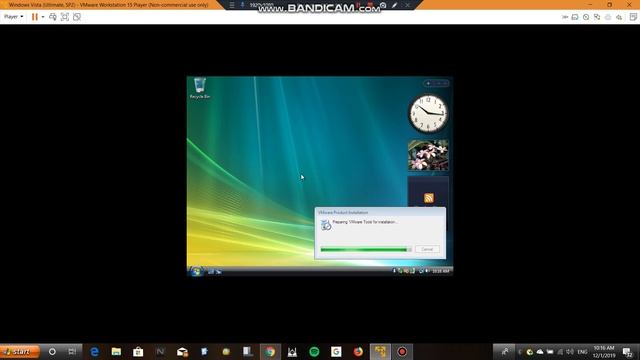The image size is (640, 360).
Task: Click the VMware Tools installation progress bar
Action: point(366,249)
